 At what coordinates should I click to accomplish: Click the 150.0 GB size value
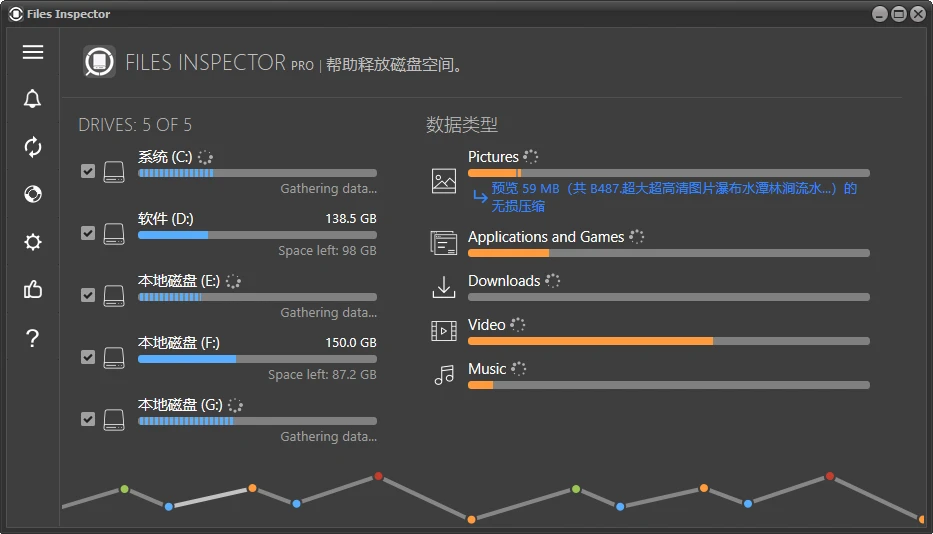pyautogui.click(x=350, y=343)
